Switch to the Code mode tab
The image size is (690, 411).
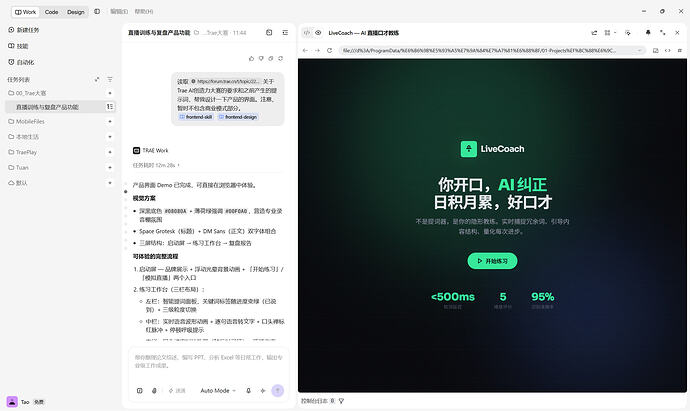[51, 12]
